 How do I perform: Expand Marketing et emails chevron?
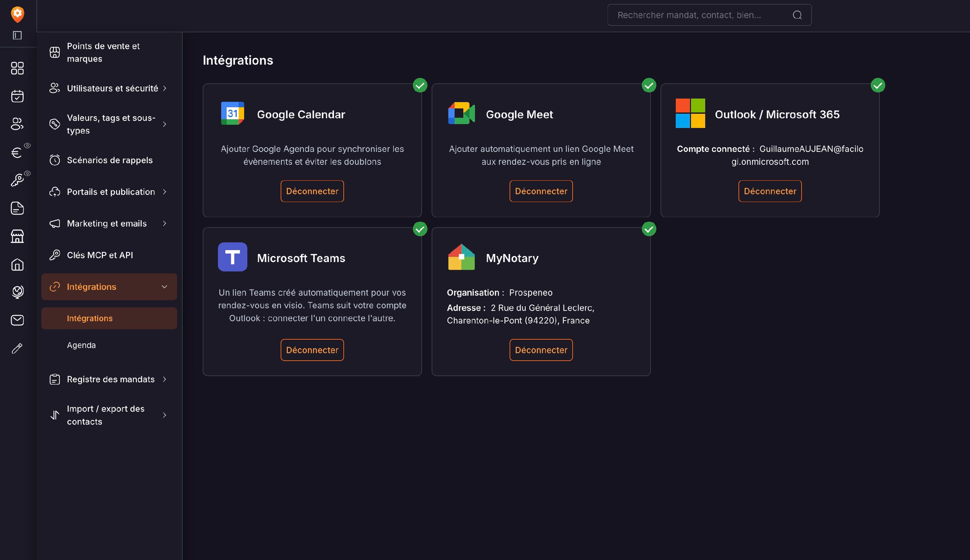tap(165, 224)
